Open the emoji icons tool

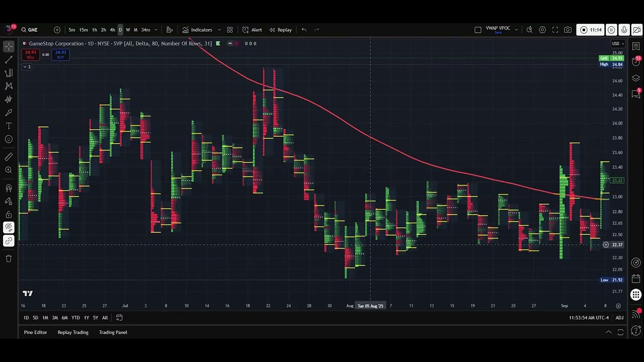click(x=9, y=139)
